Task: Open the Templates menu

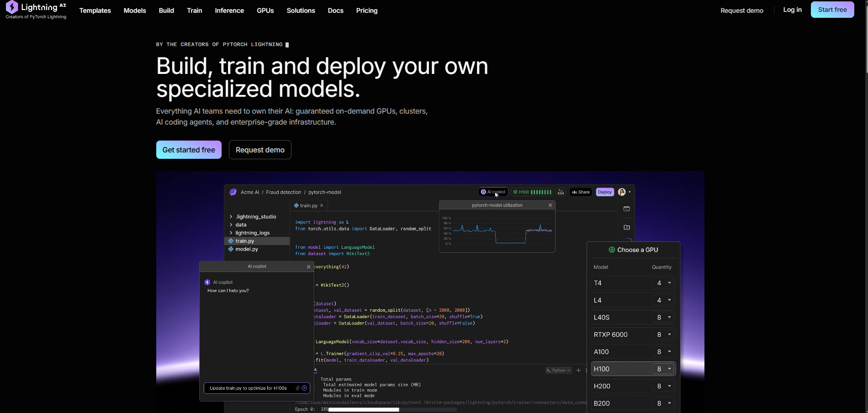Action: click(x=95, y=10)
